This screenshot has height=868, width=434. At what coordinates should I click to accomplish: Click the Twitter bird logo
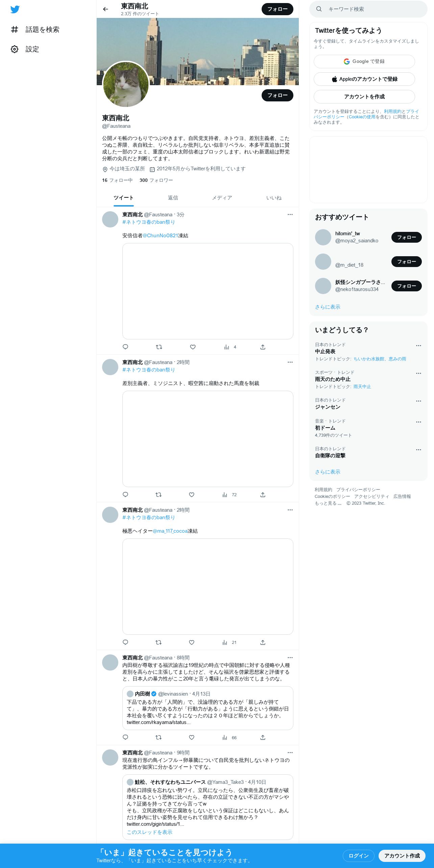click(x=15, y=9)
